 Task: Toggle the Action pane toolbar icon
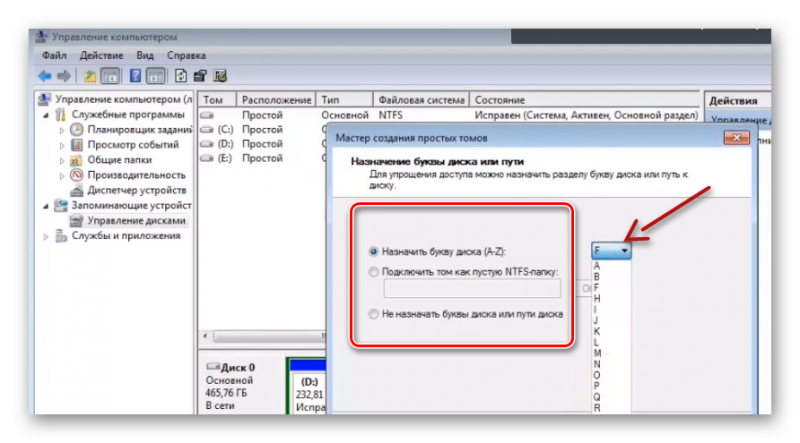155,77
